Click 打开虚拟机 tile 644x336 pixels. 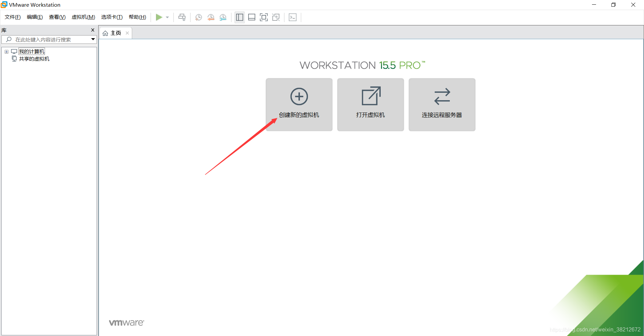point(371,105)
